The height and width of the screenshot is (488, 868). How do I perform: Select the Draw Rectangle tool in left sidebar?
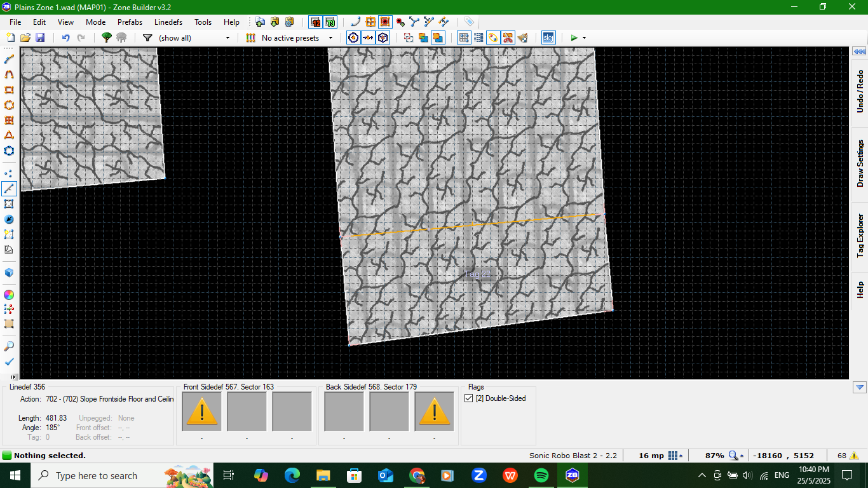(9, 90)
